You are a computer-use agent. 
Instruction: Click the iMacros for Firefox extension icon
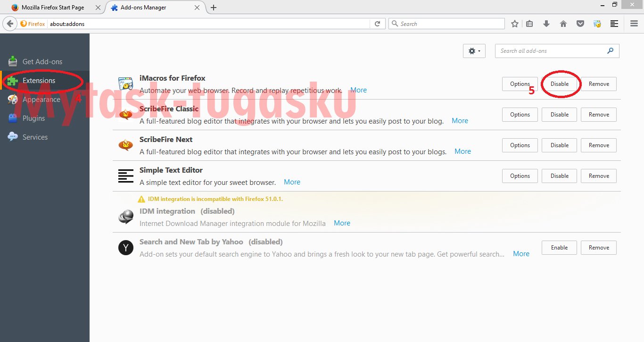pyautogui.click(x=126, y=84)
